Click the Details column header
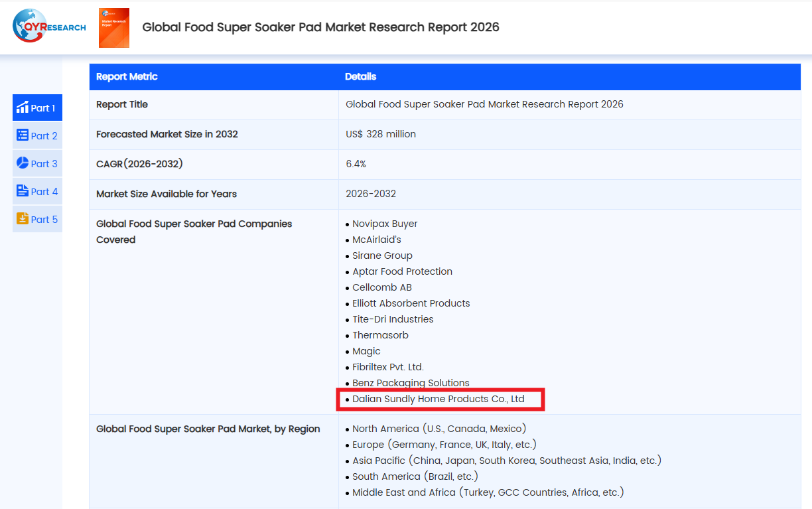The image size is (812, 509). (360, 77)
